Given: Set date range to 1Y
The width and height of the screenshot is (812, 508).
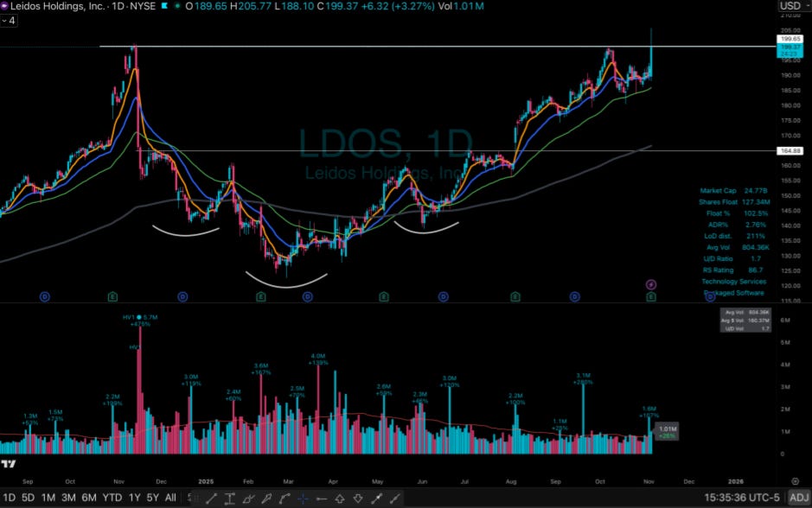Looking at the screenshot, I should (135, 498).
